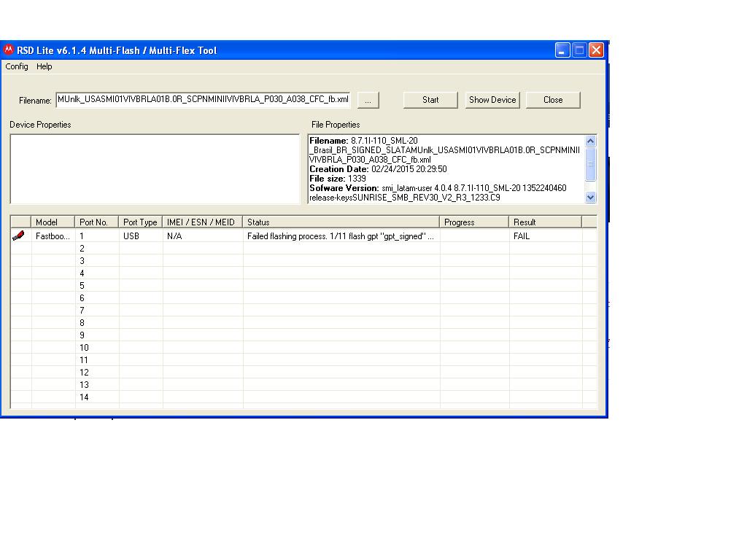The image size is (747, 560).
Task: Click the empty Device Properties box
Action: pyautogui.click(x=155, y=169)
